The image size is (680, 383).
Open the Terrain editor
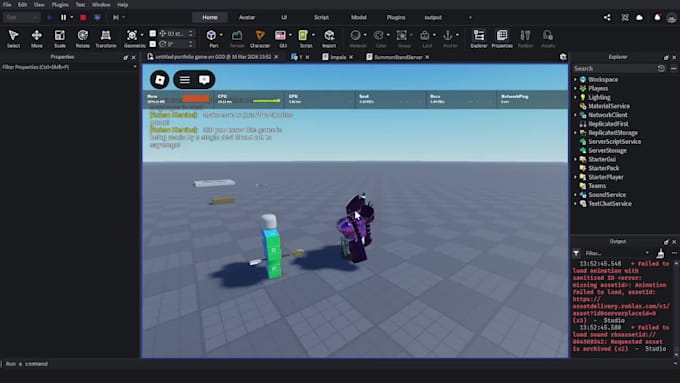tap(237, 38)
